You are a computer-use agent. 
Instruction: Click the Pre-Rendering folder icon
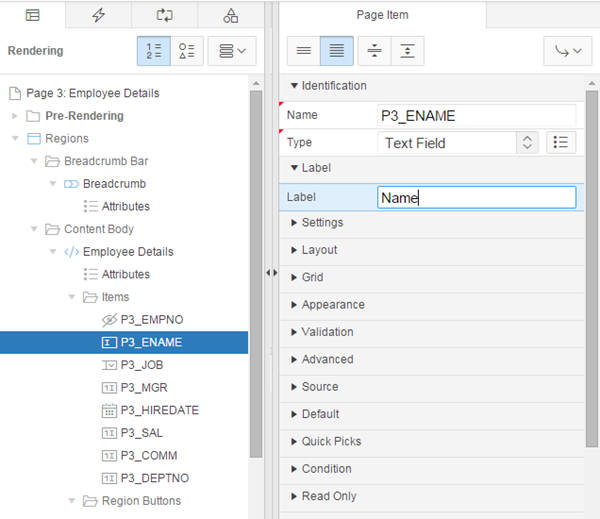click(x=33, y=116)
